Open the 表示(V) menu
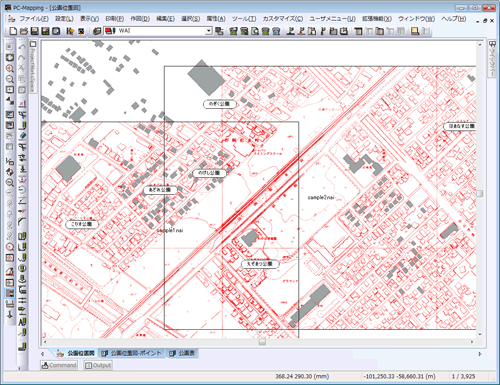Screen dimensions: 500x385 coord(89,19)
